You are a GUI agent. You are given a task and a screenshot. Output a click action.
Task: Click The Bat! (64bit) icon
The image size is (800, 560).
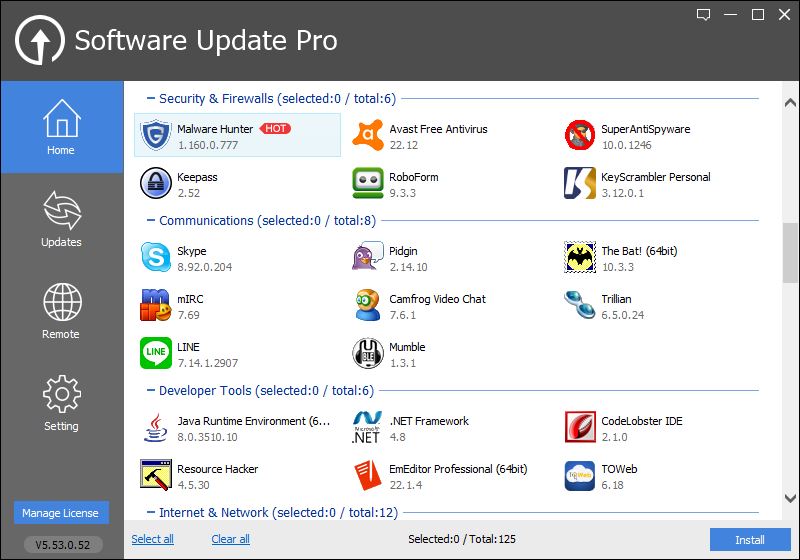coord(580,257)
